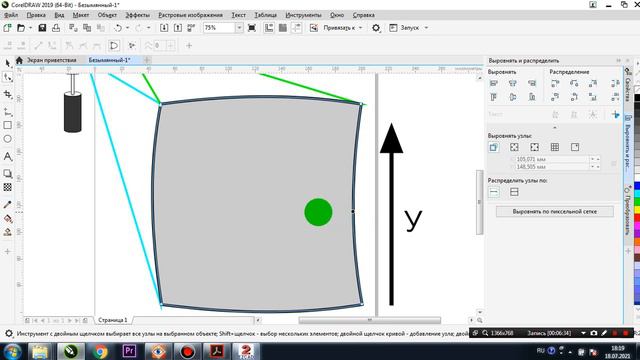Switch to Экран приветствия tab
The height and width of the screenshot is (360, 640).
click(x=51, y=60)
